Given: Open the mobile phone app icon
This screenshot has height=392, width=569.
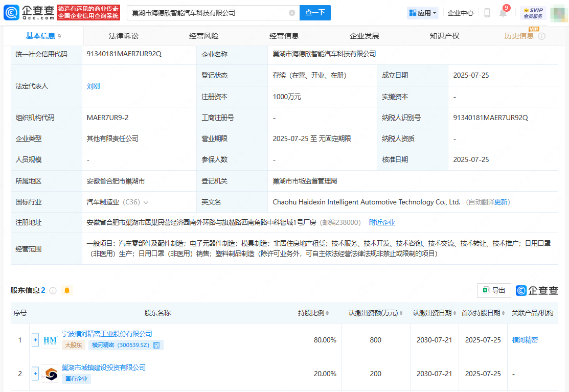Looking at the screenshot, I should [x=487, y=13].
